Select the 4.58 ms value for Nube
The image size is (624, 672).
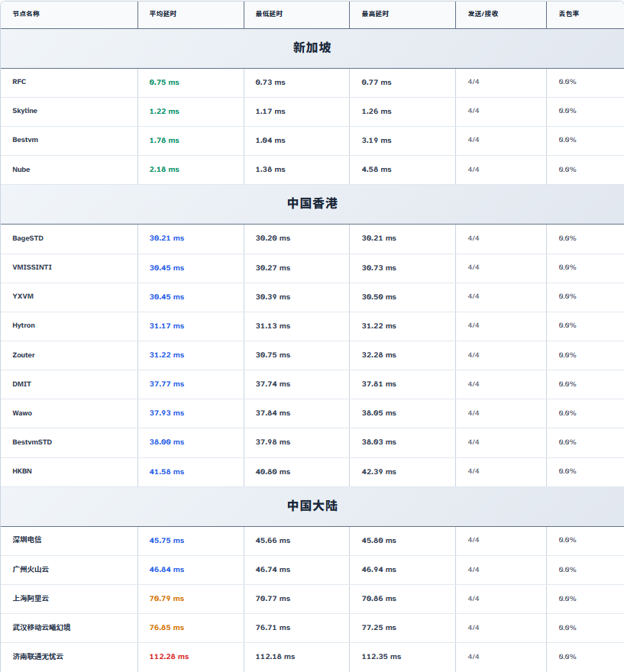click(377, 170)
